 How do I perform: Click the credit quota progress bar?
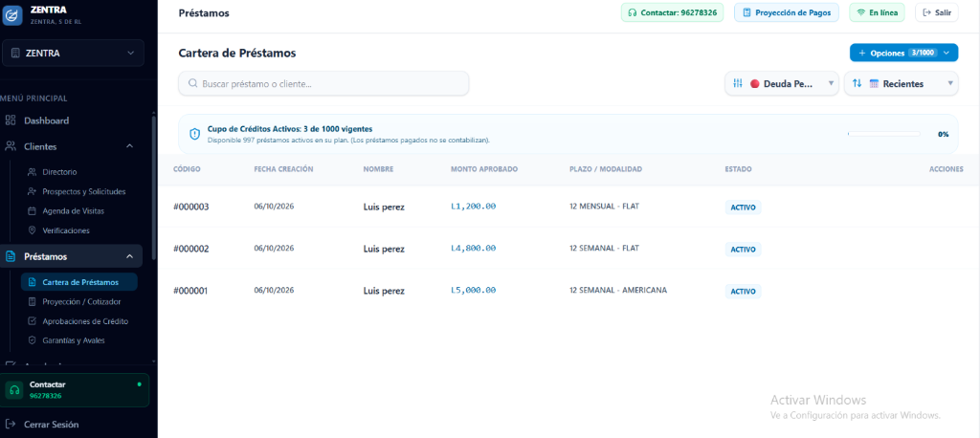pyautogui.click(x=883, y=134)
